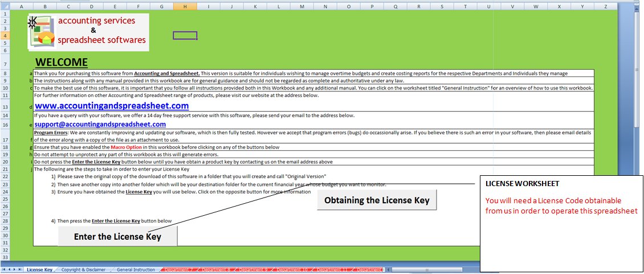Select column H header
The height and width of the screenshot is (274, 644).
[x=185, y=7]
